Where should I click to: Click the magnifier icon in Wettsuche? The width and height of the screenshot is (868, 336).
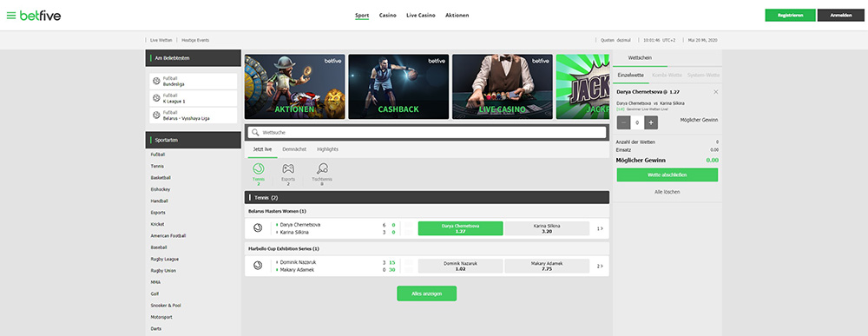coord(255,133)
